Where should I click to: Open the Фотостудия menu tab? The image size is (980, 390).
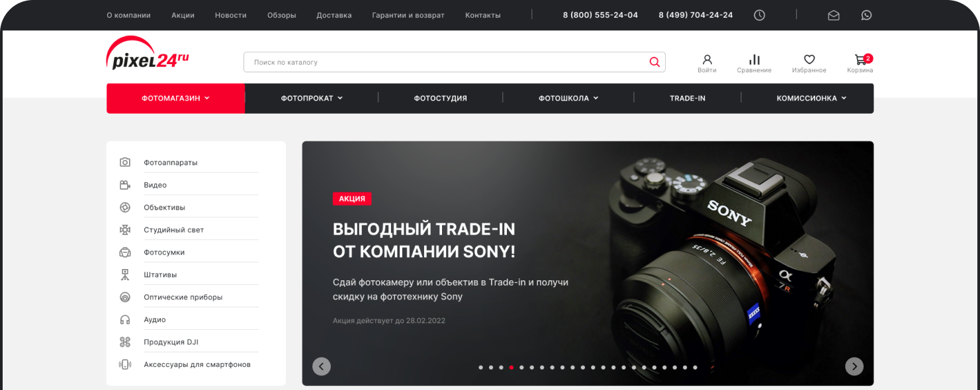click(x=441, y=98)
